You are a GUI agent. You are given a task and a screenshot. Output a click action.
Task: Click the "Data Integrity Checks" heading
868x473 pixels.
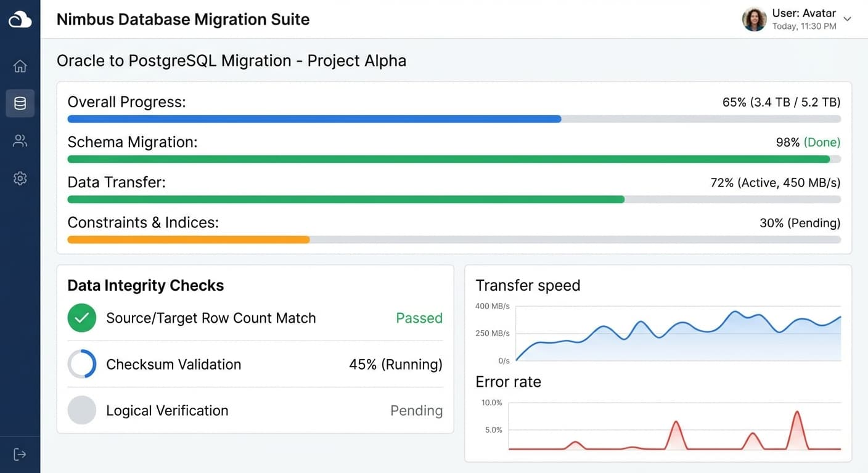point(145,285)
